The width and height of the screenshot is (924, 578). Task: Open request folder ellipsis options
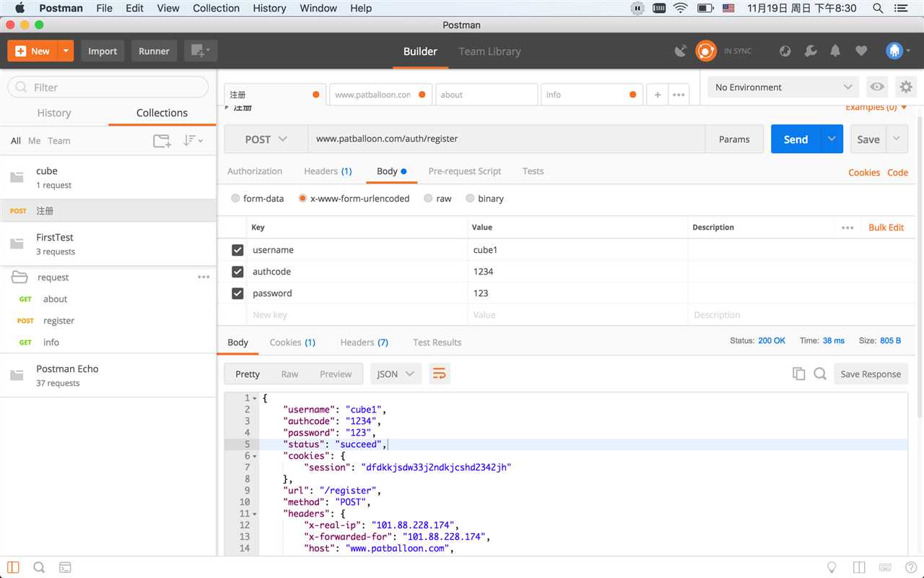[x=204, y=277]
